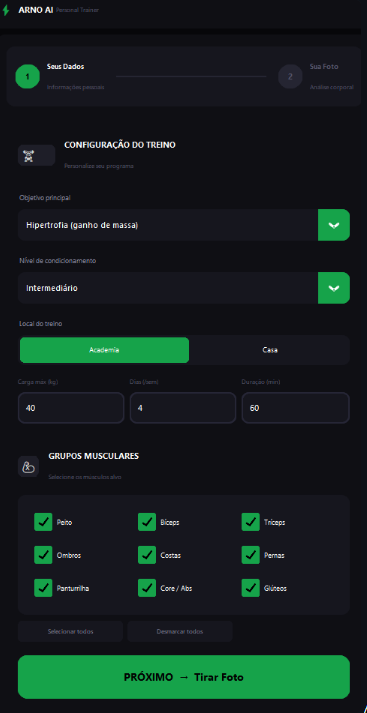The image size is (367, 713).
Task: Click the muscle groups flexed arm icon
Action: point(29,467)
